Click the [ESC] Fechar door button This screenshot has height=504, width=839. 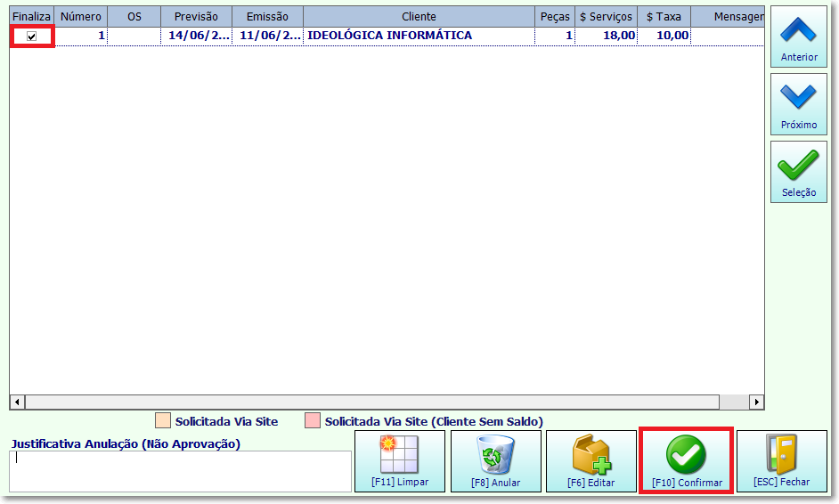pyautogui.click(x=782, y=461)
